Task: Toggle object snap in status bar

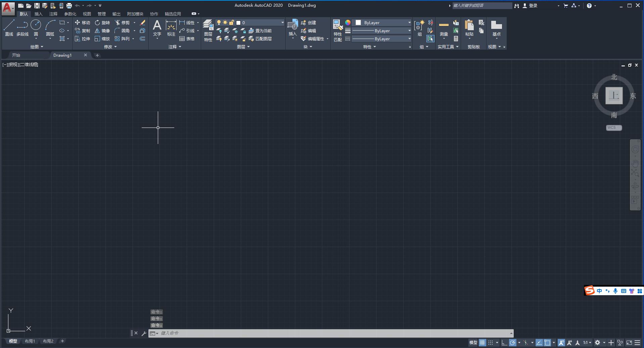Action: (548, 343)
